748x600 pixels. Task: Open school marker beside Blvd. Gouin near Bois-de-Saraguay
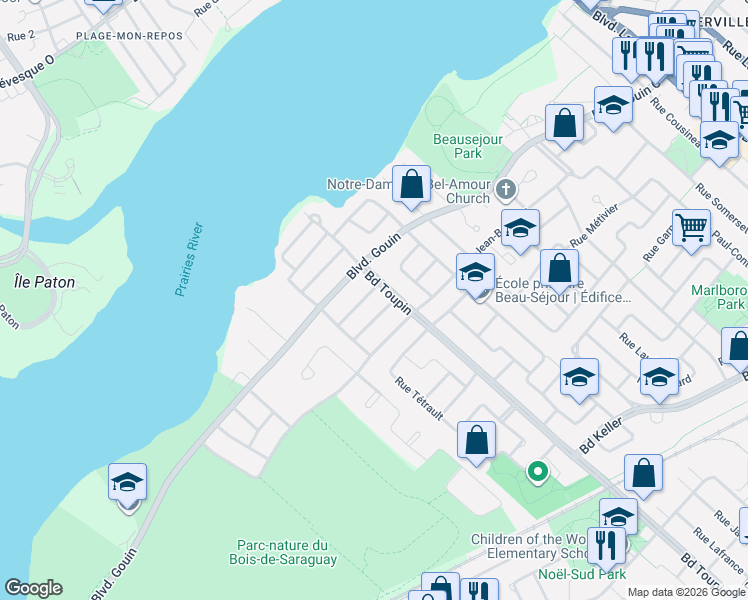[x=127, y=486]
